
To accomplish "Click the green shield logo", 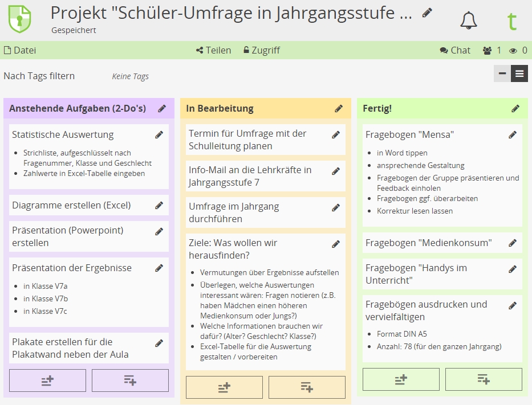I will [20, 19].
